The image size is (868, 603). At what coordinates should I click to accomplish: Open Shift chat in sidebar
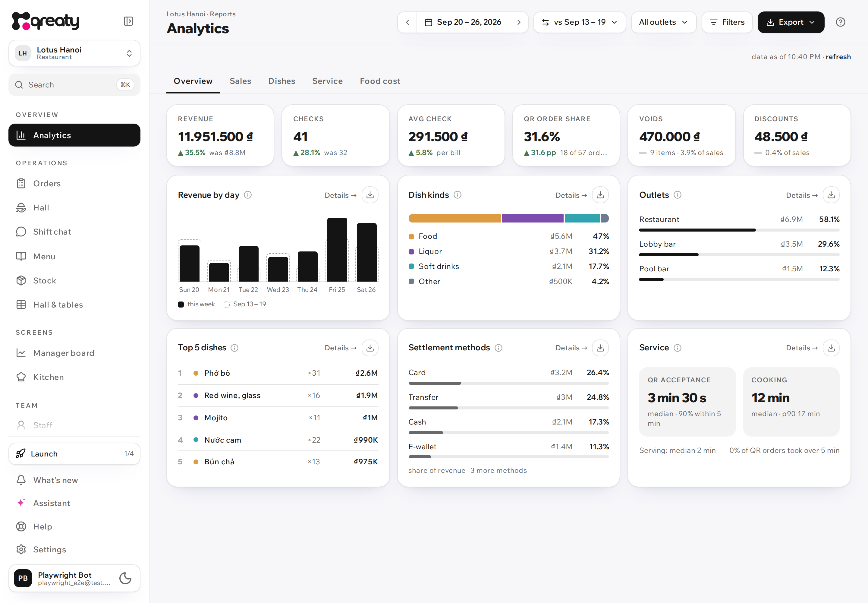click(x=74, y=232)
